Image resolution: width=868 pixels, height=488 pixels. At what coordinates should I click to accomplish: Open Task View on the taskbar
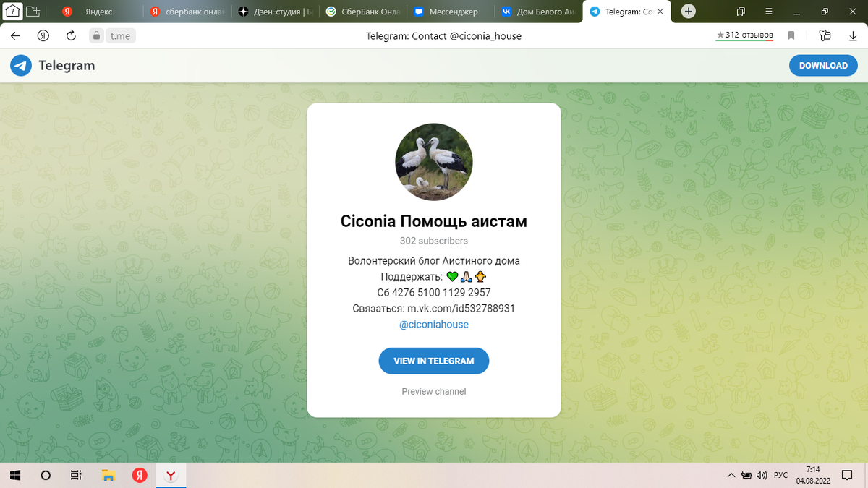pos(75,475)
